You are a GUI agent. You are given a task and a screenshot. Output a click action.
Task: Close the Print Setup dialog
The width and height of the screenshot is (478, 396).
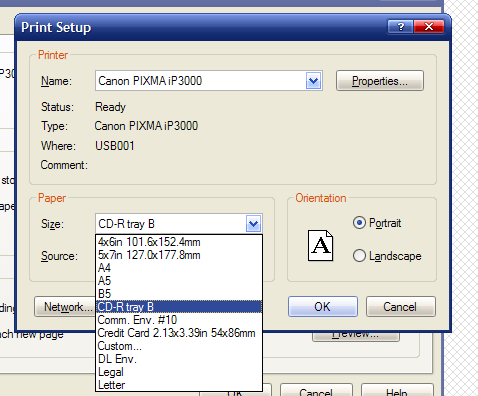tap(429, 27)
